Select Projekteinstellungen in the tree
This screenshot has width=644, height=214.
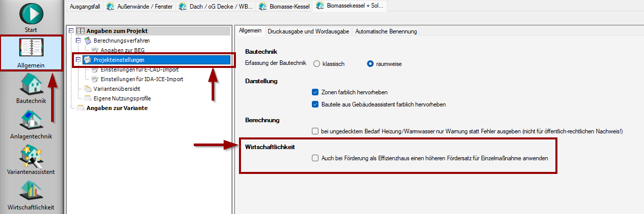pyautogui.click(x=119, y=60)
